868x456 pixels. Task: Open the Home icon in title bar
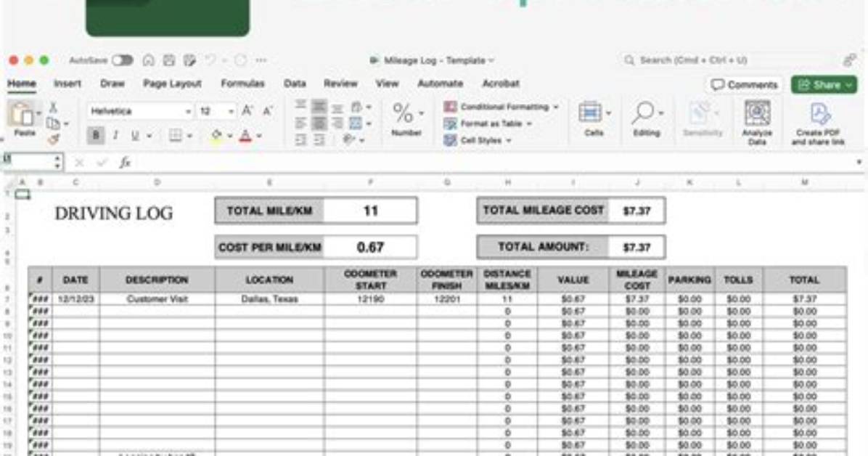click(x=148, y=60)
